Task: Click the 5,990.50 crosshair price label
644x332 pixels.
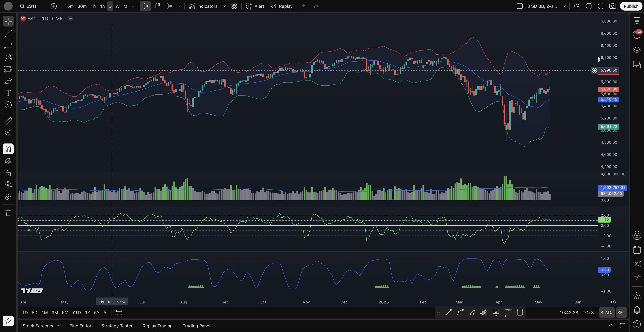Action: (x=608, y=70)
